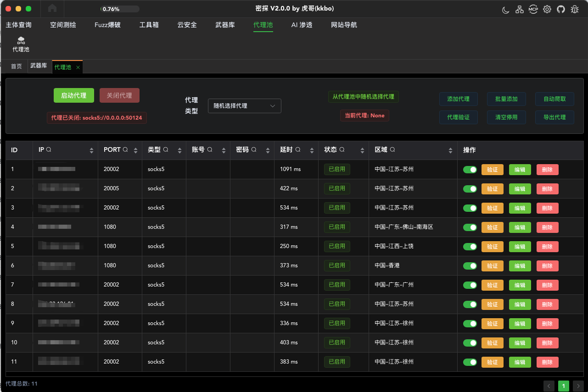Search the 区域 column via magnifier icon
This screenshot has height=392, width=588.
tap(392, 150)
